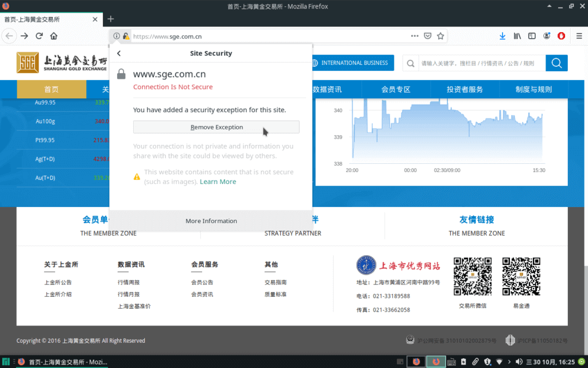Screen dimensions: 588x368
Task: Toggle the sidebar view
Action: pyautogui.click(x=532, y=36)
